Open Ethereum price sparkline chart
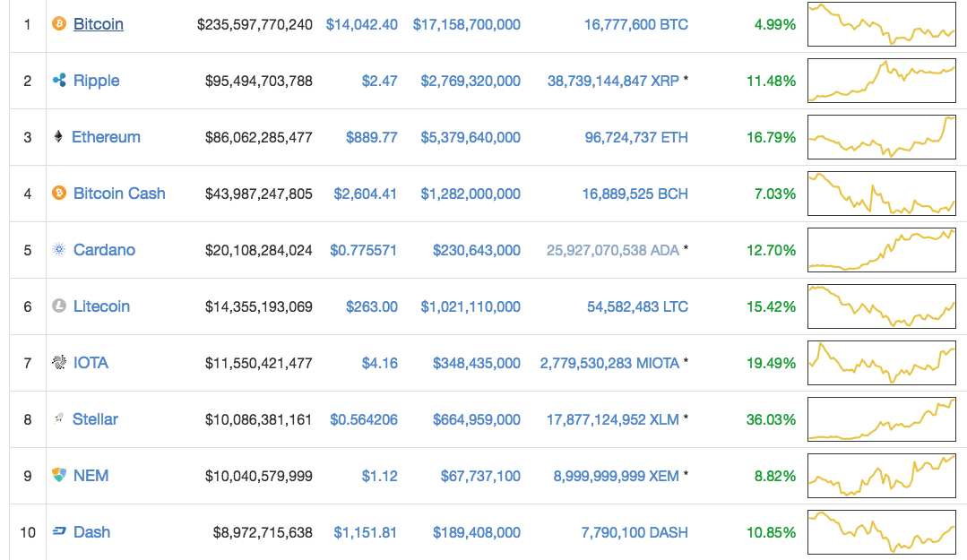This screenshot has width=967, height=560. coord(882,137)
